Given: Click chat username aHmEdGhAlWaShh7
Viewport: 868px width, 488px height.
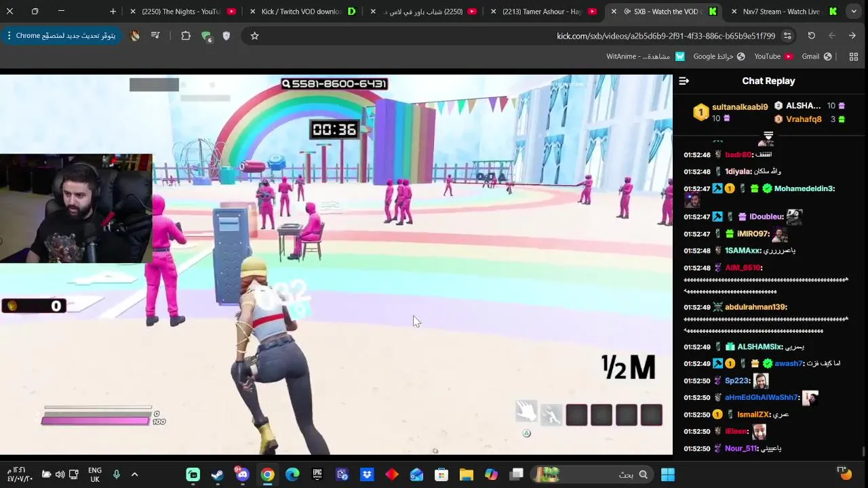Looking at the screenshot, I should (762, 398).
